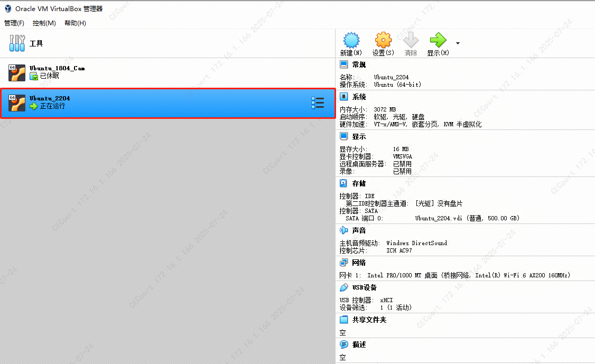The image size is (595, 364).
Task: Click the 显示(H) green arrow icon
Action: (x=438, y=40)
